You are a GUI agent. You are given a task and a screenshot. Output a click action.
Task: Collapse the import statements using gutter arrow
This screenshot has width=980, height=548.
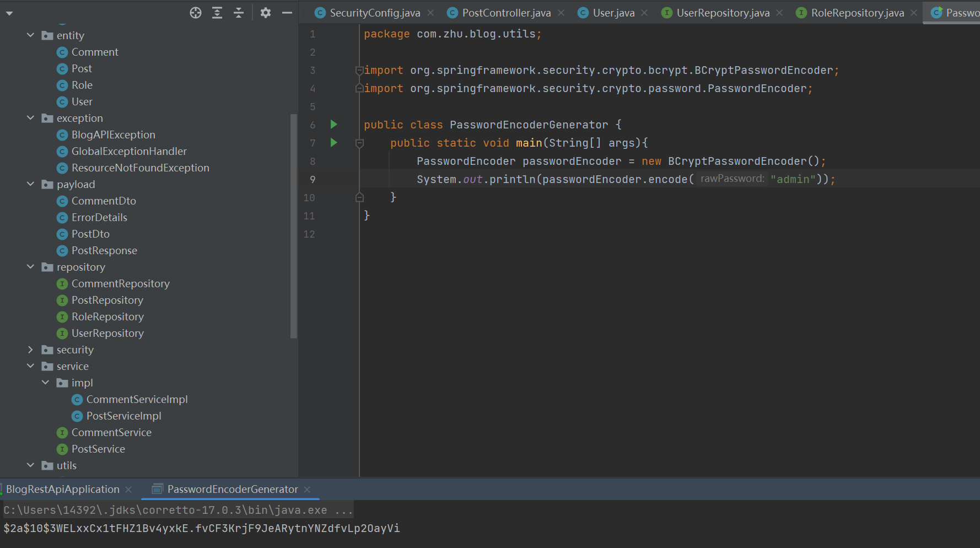point(359,70)
